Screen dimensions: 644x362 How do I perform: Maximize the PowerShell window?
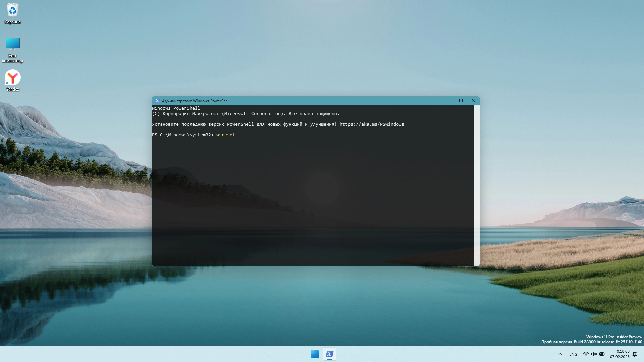tap(461, 101)
